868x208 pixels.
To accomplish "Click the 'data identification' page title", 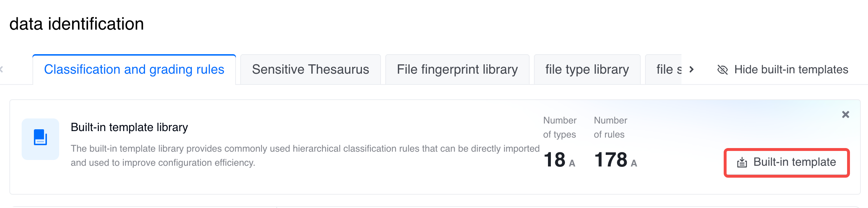I will tap(76, 24).
